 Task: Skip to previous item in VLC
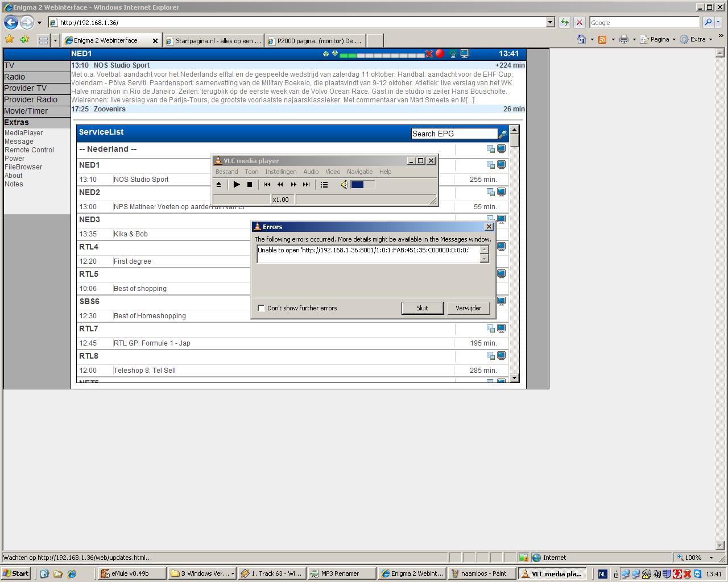point(267,185)
